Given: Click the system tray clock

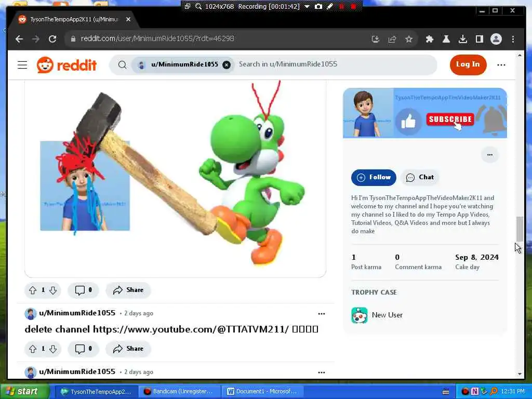Looking at the screenshot, I should click(513, 392).
